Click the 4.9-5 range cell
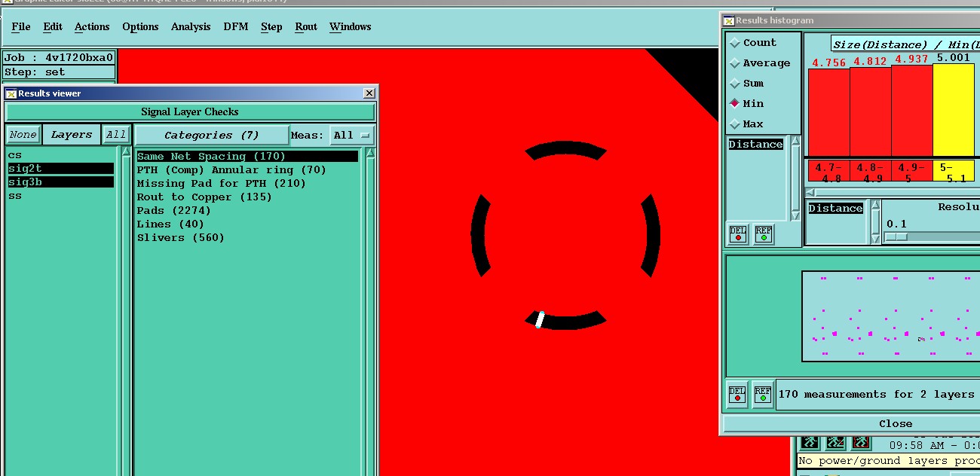Screen dimensions: 980x476 pos(911,171)
